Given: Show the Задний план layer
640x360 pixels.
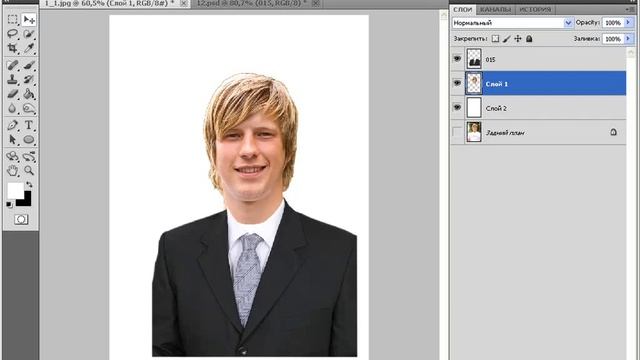Looking at the screenshot, I should [457, 132].
